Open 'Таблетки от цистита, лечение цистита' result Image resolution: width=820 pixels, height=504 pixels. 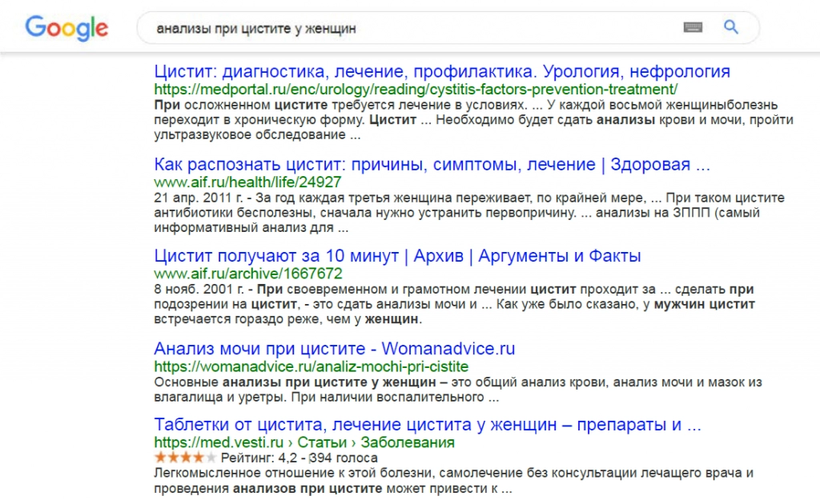(428, 425)
